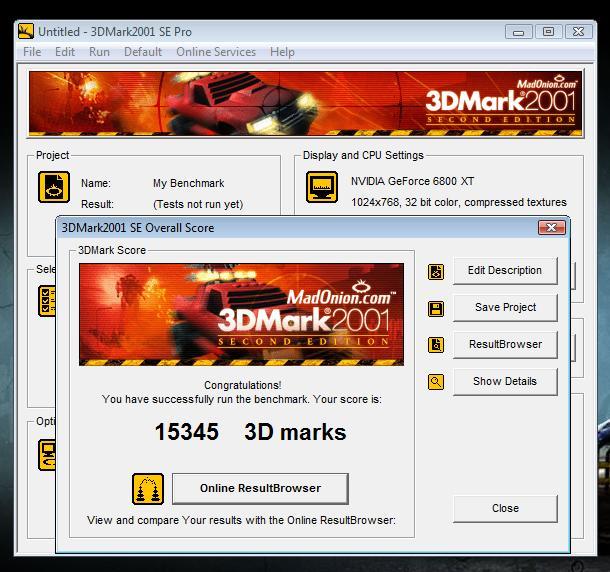The height and width of the screenshot is (572, 610).
Task: Dismiss the score dialog with Close
Action: (x=505, y=508)
